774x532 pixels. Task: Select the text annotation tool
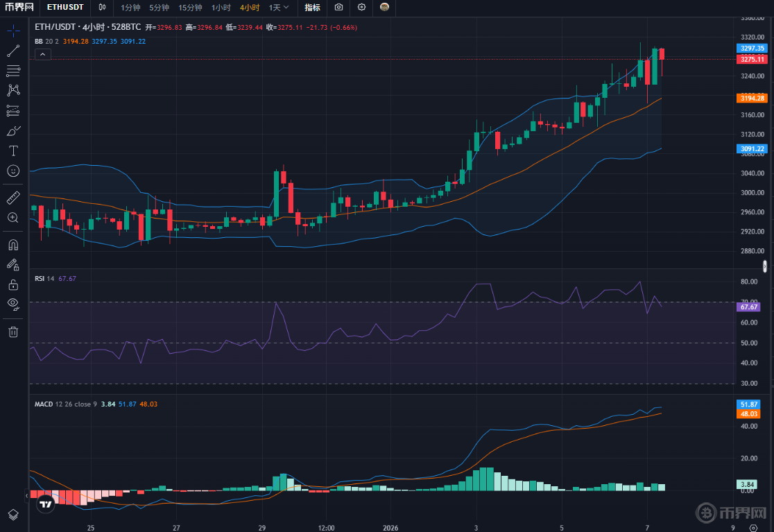(x=13, y=151)
